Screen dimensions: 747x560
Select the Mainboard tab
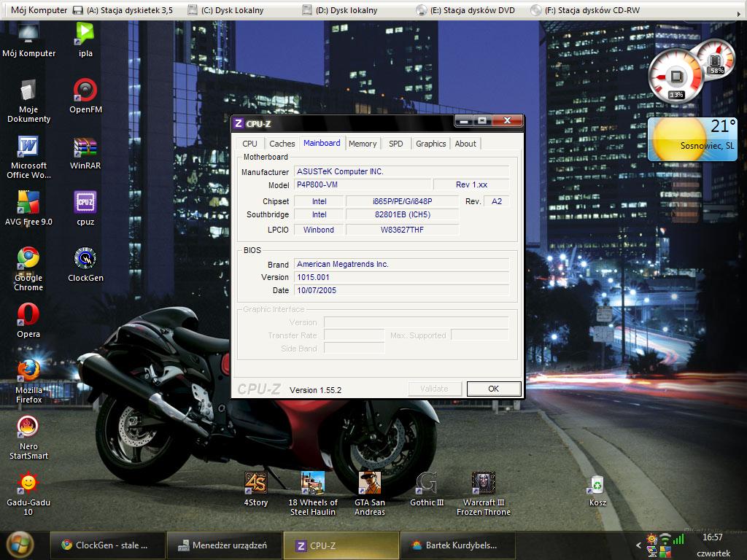pyautogui.click(x=322, y=143)
